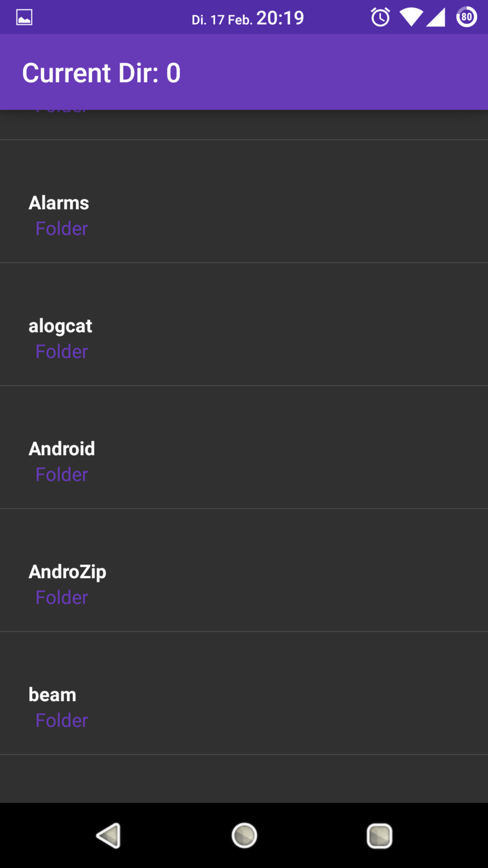Tap the status bar date and time
Screen dimensions: 488x868
coord(248,18)
